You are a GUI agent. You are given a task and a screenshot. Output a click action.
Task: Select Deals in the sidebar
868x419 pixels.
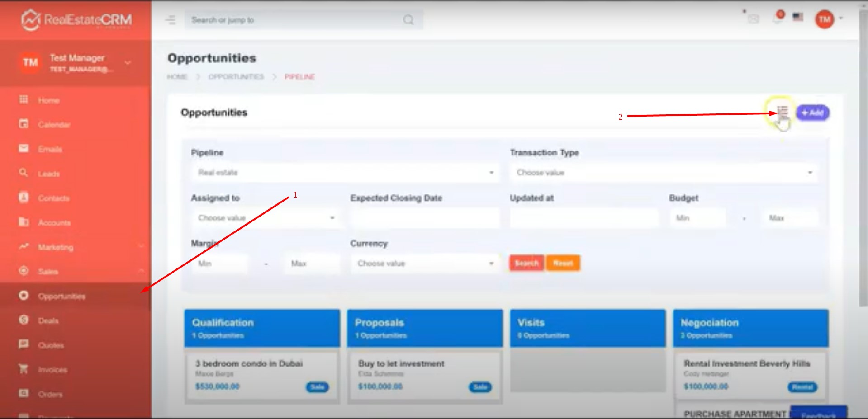[x=48, y=321]
